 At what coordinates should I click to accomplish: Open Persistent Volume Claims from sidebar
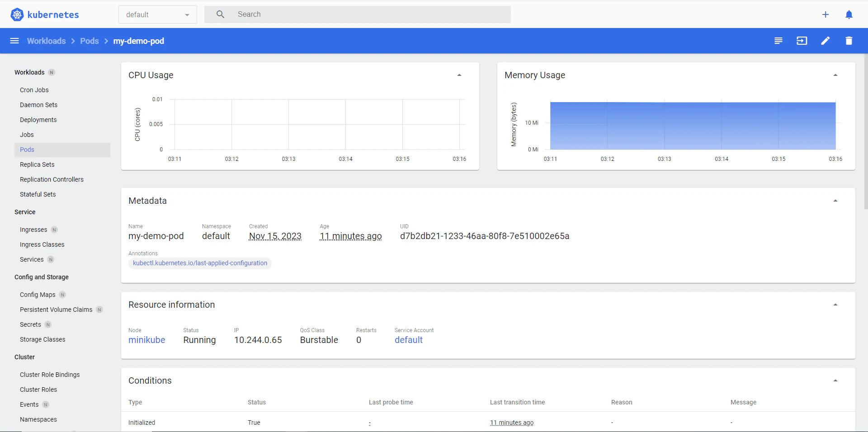point(57,310)
